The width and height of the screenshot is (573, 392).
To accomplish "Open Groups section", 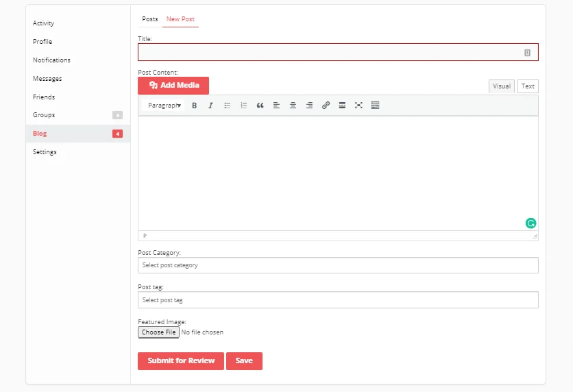I will click(44, 114).
